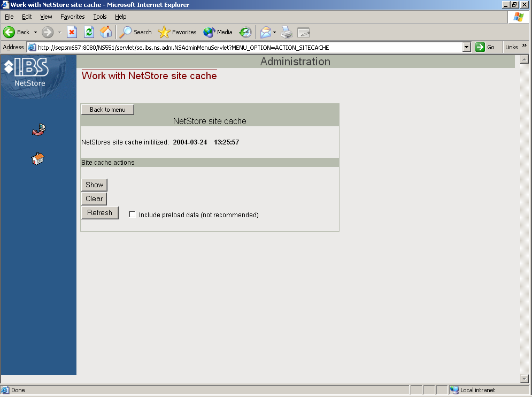Expand the address bar dropdown arrow

pyautogui.click(x=467, y=47)
